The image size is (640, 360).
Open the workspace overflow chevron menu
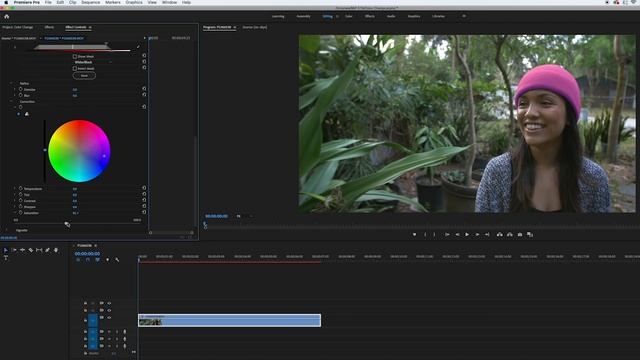464,16
